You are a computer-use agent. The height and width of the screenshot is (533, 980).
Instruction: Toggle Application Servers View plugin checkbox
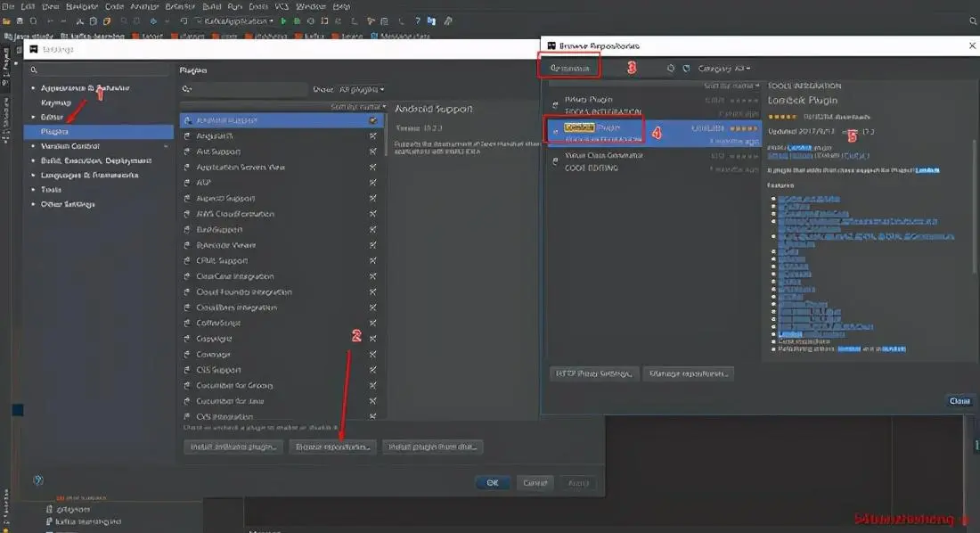[372, 167]
